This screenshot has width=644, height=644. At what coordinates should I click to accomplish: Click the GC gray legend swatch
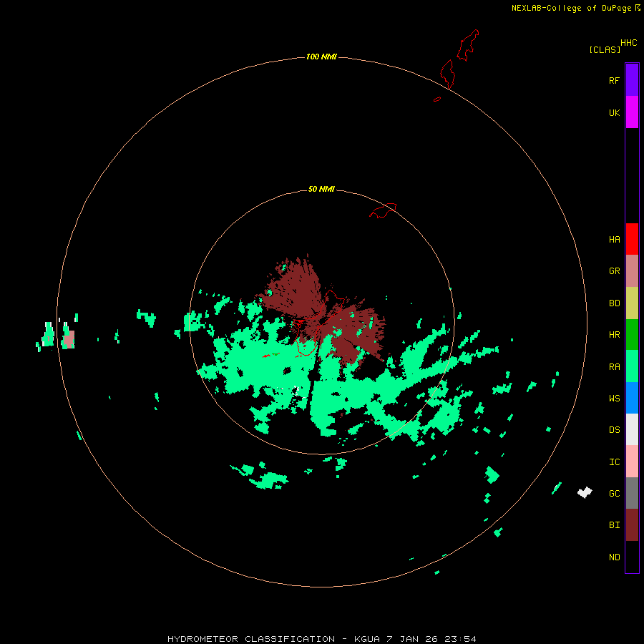(632, 493)
